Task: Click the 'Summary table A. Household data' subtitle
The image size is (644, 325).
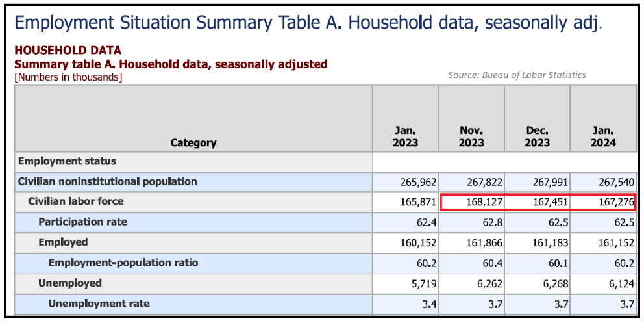Action: coord(171,64)
